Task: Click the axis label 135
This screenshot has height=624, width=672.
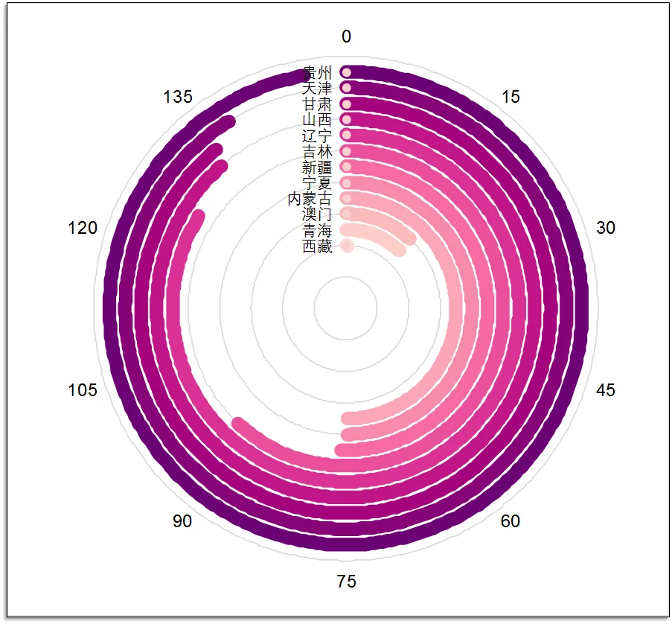Action: tap(178, 97)
